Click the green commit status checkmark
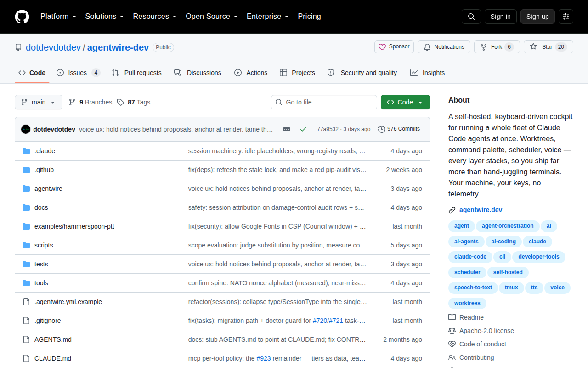Screen dimensions: 588x368 pyautogui.click(x=303, y=129)
